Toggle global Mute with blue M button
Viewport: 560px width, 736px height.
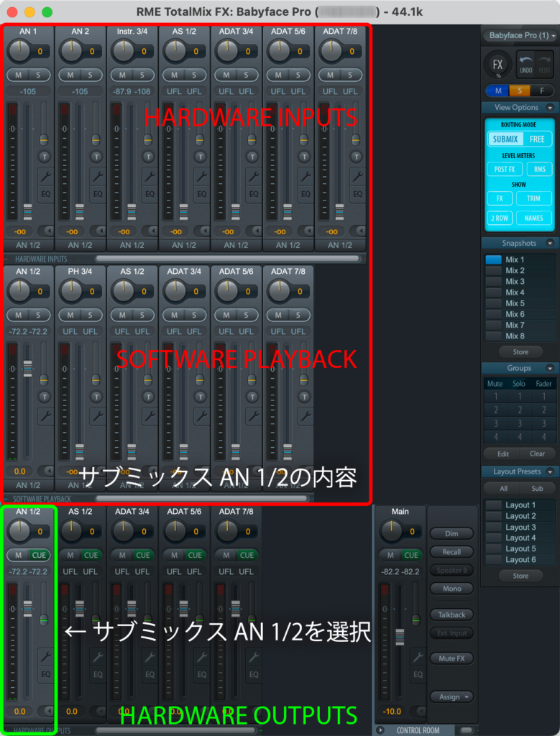498,91
